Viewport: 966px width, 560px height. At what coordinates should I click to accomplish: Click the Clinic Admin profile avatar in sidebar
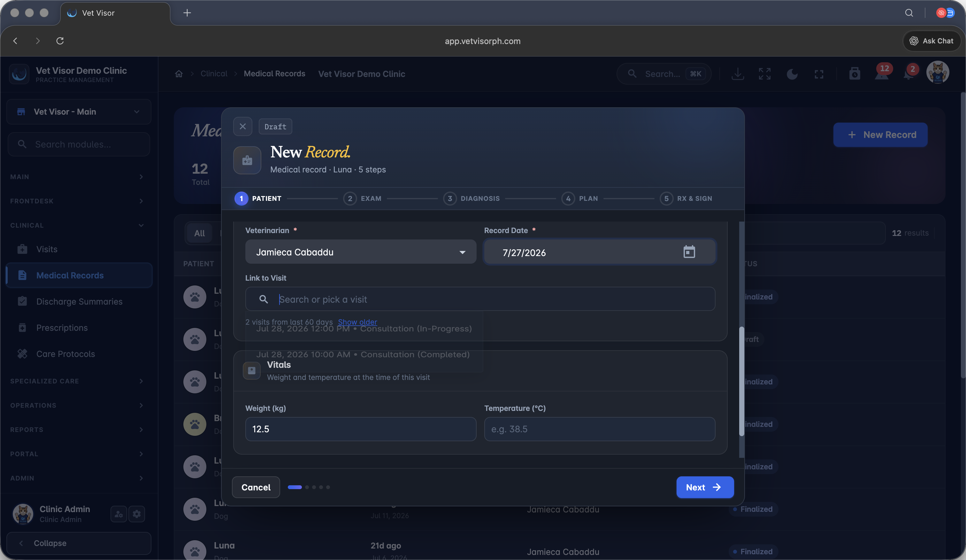coord(23,514)
